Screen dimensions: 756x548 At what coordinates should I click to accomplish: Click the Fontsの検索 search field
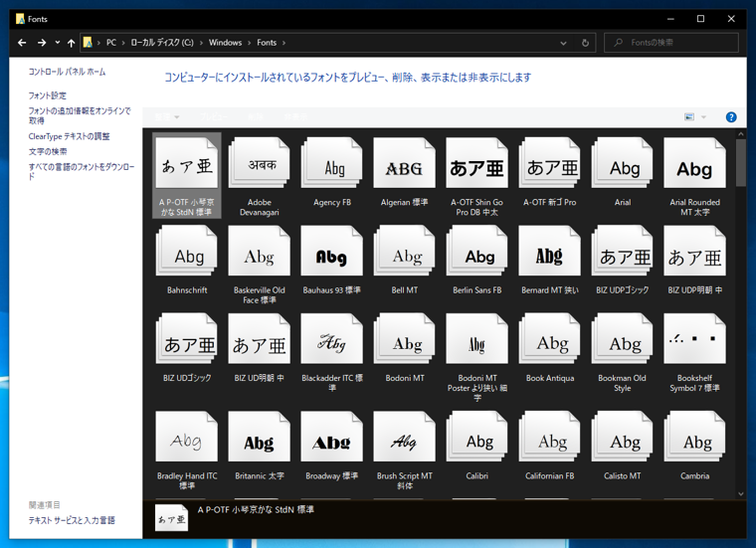[671, 43]
